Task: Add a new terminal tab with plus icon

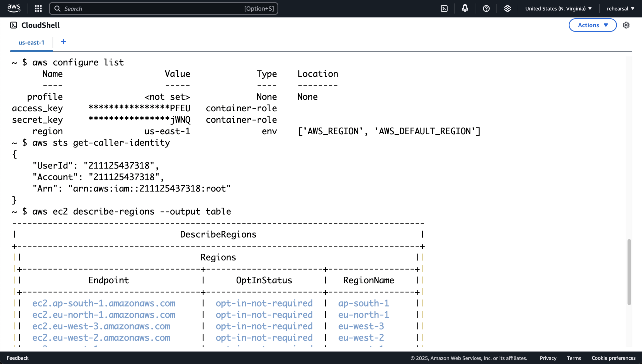Action: click(63, 42)
